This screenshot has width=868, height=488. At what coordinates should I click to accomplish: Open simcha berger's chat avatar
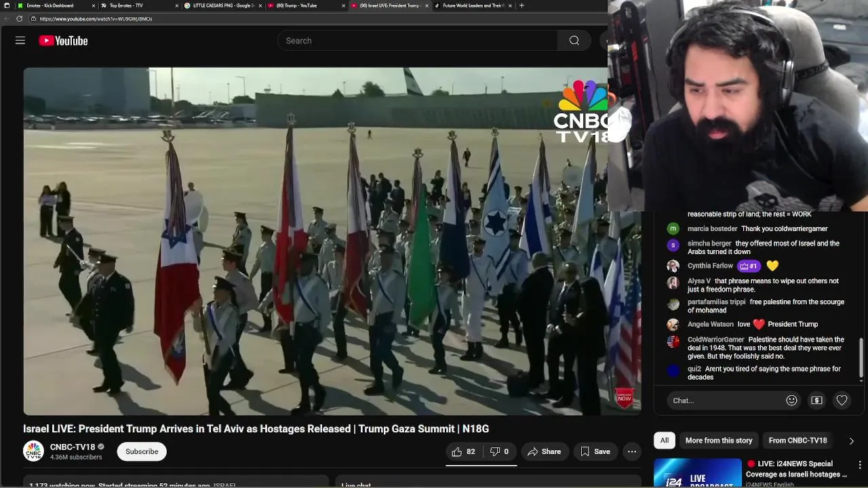tap(673, 245)
